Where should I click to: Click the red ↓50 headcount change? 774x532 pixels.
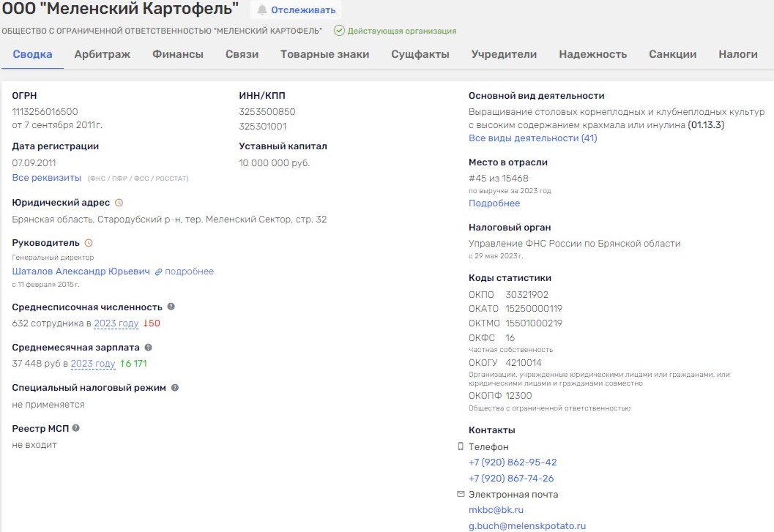tap(152, 323)
